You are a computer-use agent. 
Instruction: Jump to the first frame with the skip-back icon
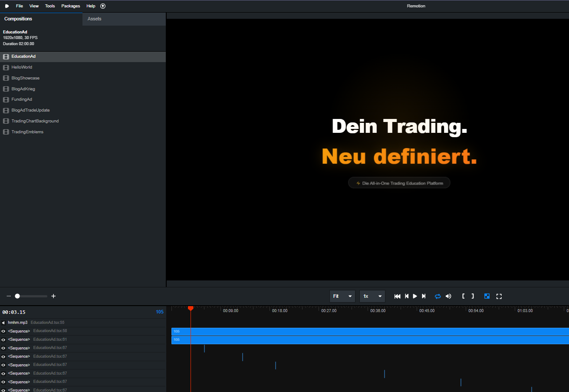pyautogui.click(x=397, y=296)
